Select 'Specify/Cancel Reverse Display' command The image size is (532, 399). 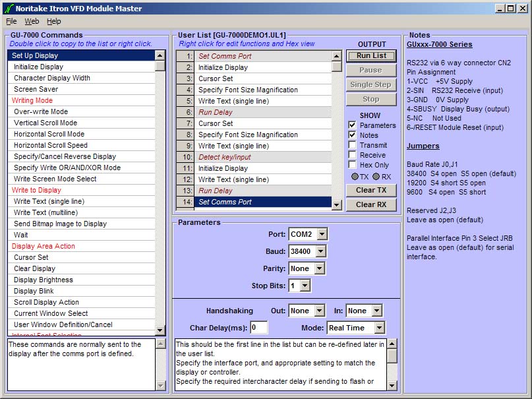click(x=81, y=156)
